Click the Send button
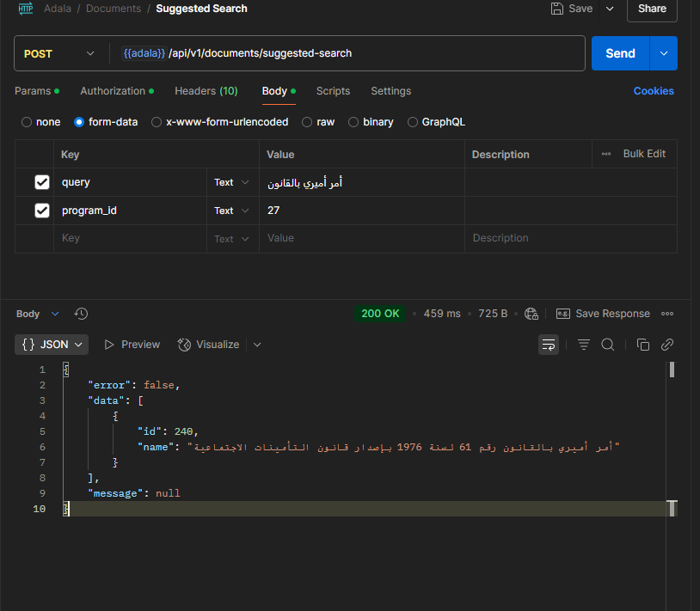 click(620, 53)
